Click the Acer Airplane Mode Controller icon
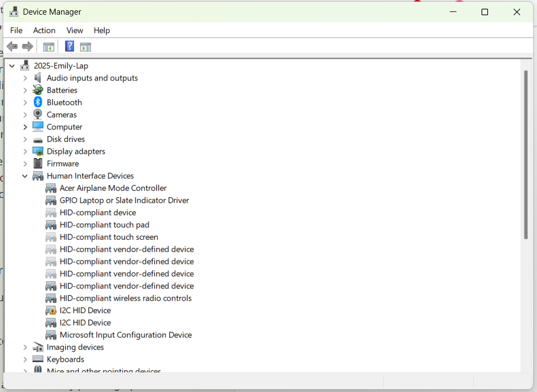The width and height of the screenshot is (537, 392). 51,188
